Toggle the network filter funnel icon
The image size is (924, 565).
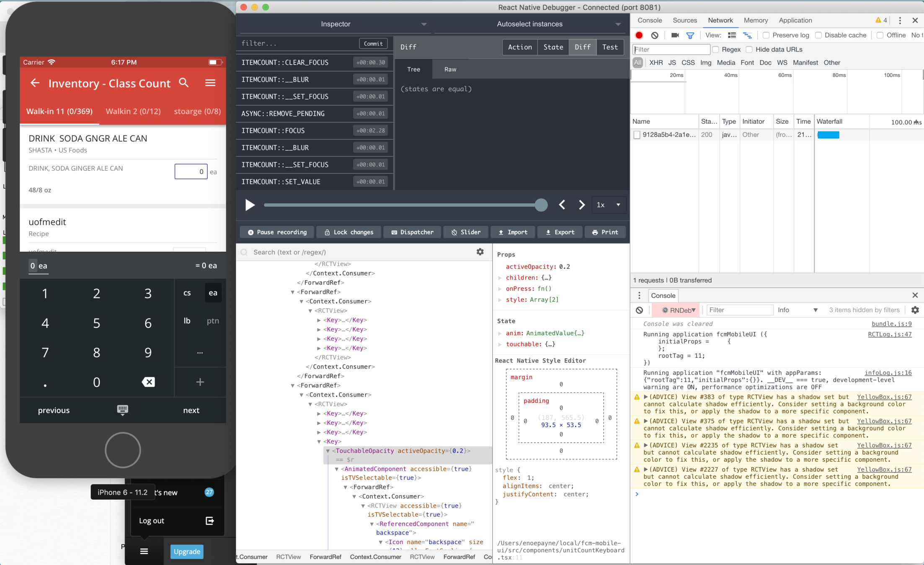(690, 35)
